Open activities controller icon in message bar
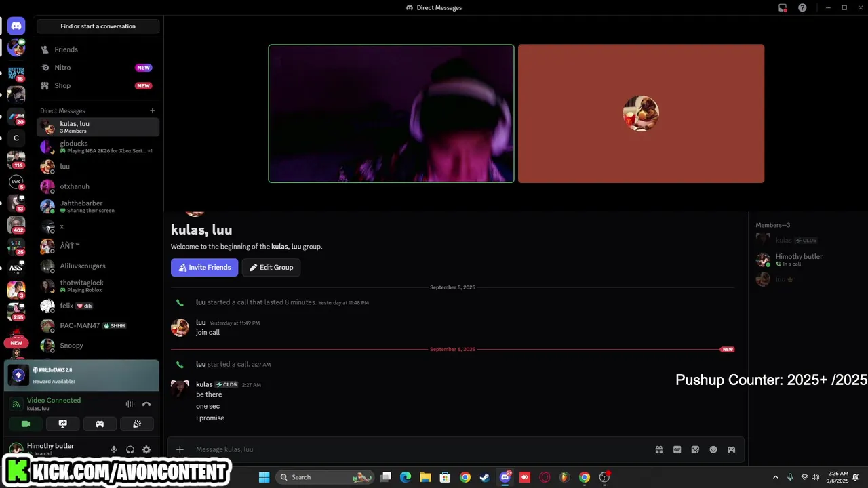 pyautogui.click(x=731, y=449)
